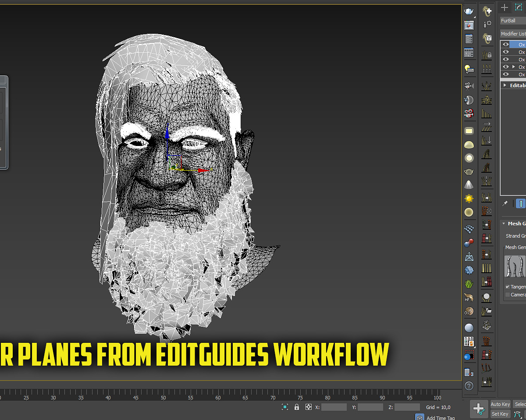526x420 pixels.
Task: Click the yellow sun light icon
Action: coord(469,199)
